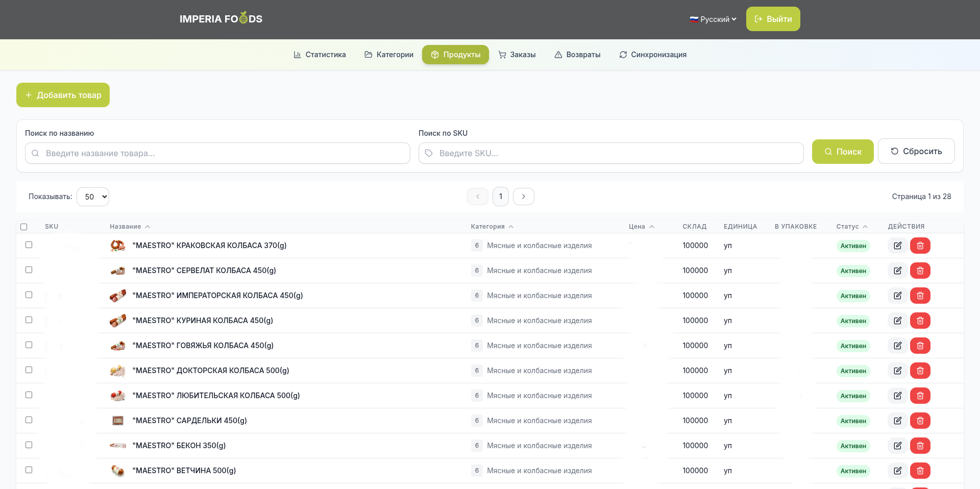Open the Показывать page size dropdown
The image size is (980, 489).
(x=93, y=197)
